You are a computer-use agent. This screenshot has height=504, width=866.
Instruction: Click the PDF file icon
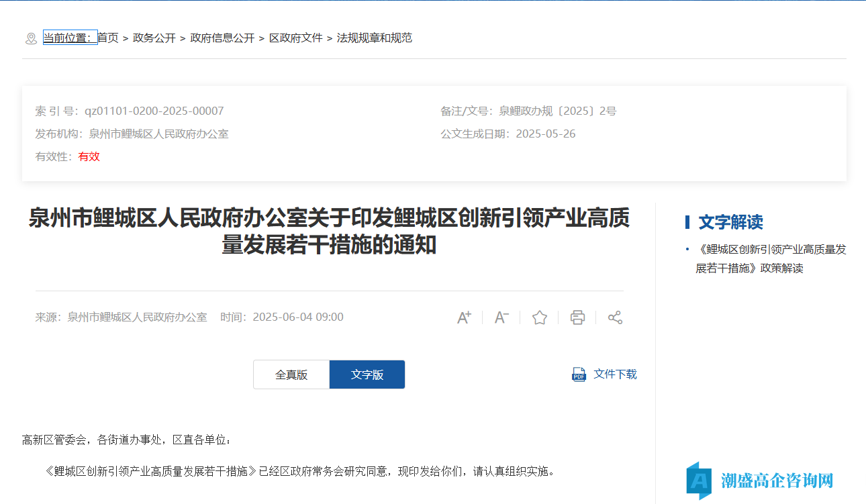click(579, 374)
